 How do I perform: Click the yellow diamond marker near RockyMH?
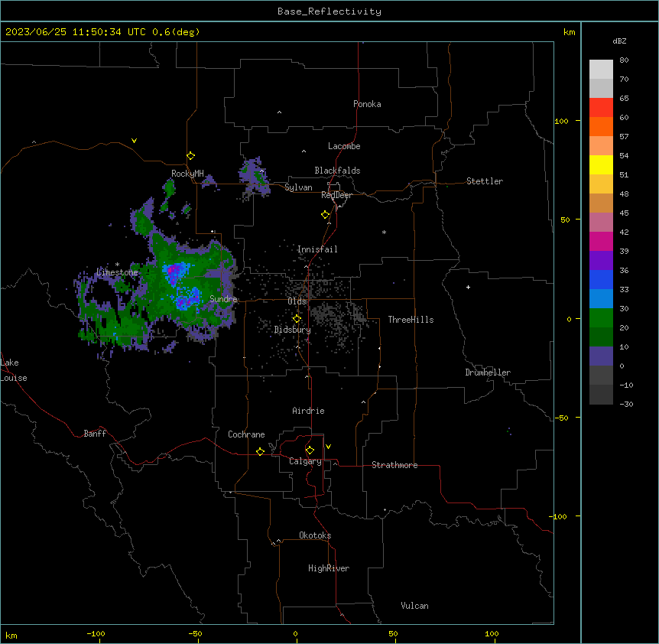[190, 156]
